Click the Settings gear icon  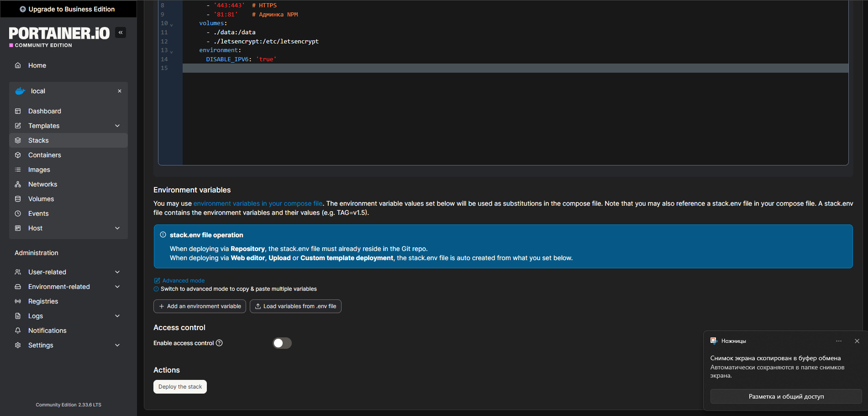click(18, 345)
